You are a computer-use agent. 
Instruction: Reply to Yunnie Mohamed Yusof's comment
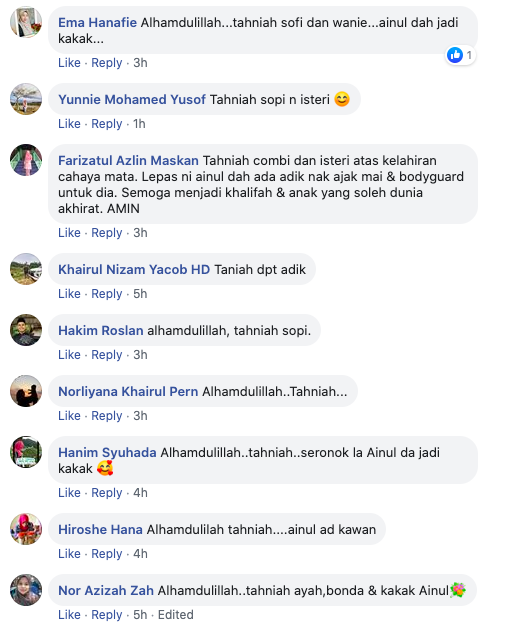click(x=107, y=124)
